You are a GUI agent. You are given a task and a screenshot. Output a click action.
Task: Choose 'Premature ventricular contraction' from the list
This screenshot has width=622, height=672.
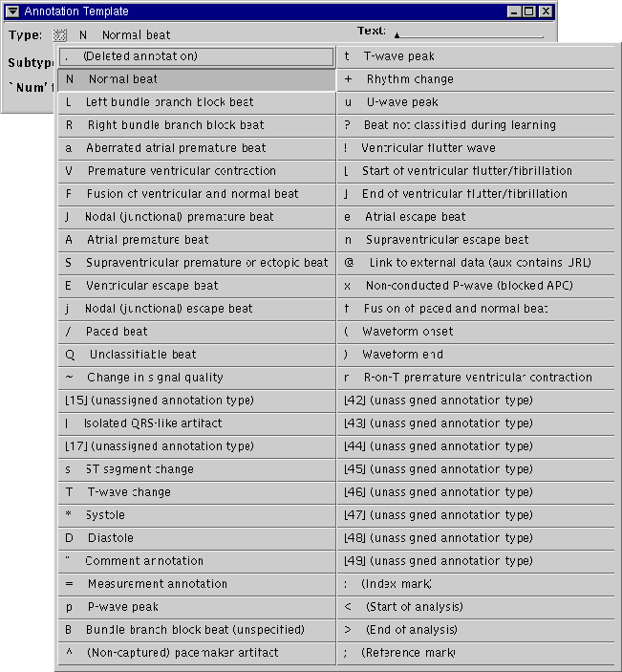(x=196, y=171)
